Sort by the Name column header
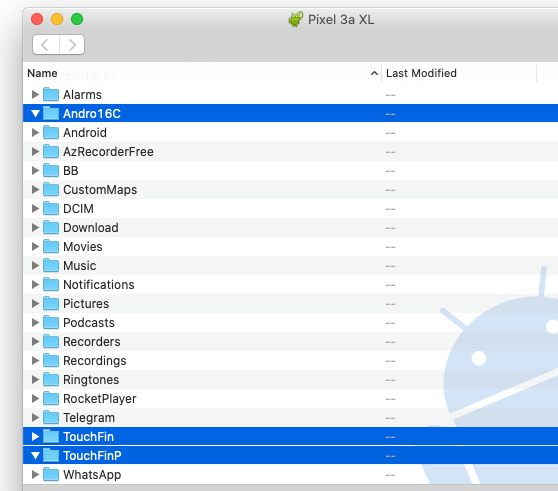 (42, 73)
